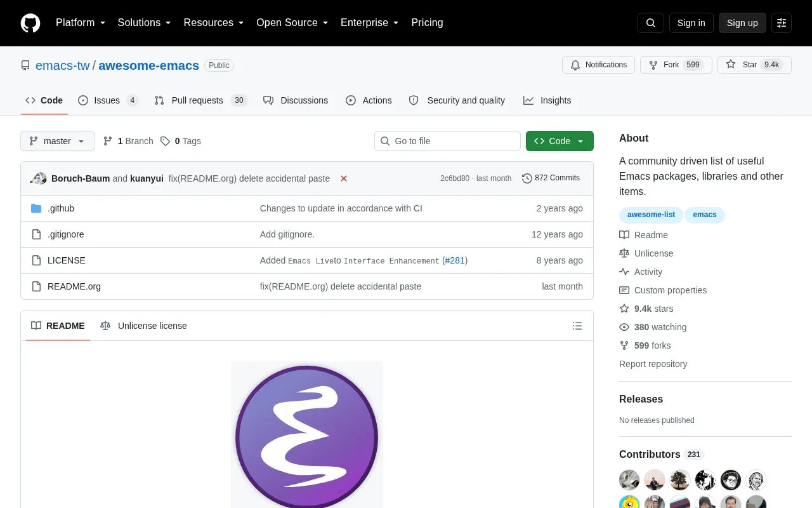
Task: Open the awesome-emacs repository link
Action: 148,65
